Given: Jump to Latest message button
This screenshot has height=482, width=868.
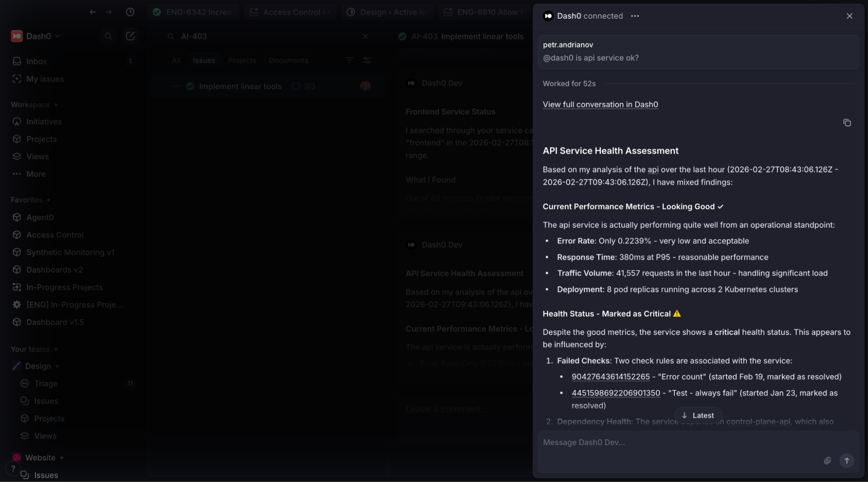Looking at the screenshot, I should click(x=698, y=415).
